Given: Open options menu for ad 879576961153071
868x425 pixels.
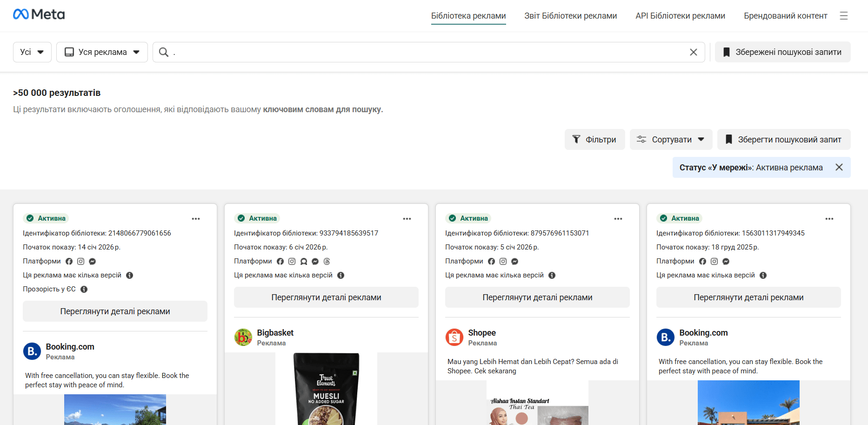Looking at the screenshot, I should pos(618,219).
